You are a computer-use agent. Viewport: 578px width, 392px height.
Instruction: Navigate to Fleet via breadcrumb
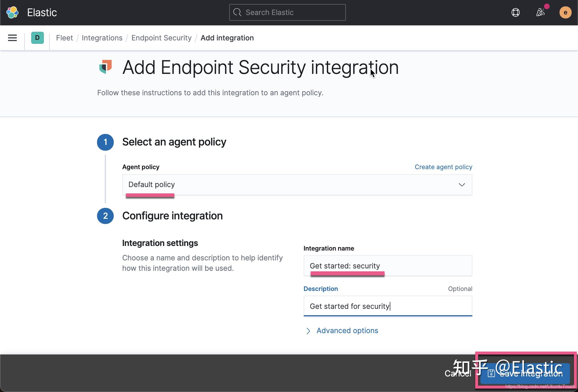tap(65, 38)
